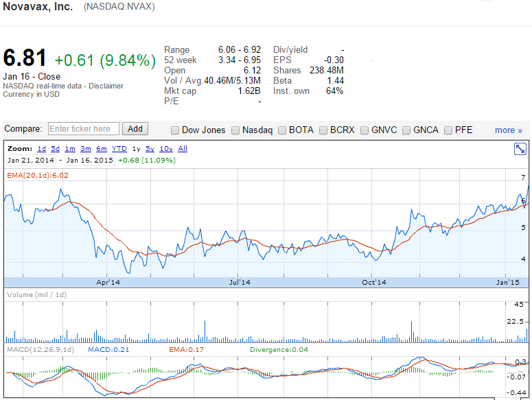Select YTD zoom range
Image resolution: width=532 pixels, height=400 pixels.
pyautogui.click(x=119, y=148)
